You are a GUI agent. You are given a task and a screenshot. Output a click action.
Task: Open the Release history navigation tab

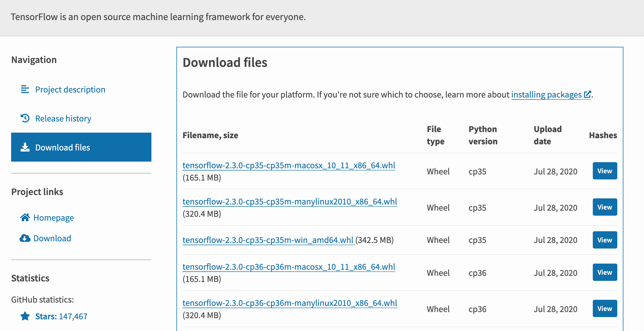81,118
